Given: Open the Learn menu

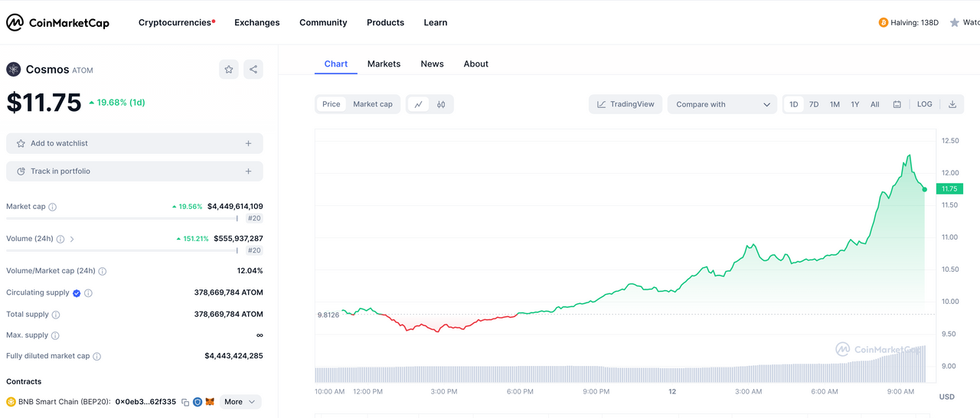Looking at the screenshot, I should [x=436, y=23].
